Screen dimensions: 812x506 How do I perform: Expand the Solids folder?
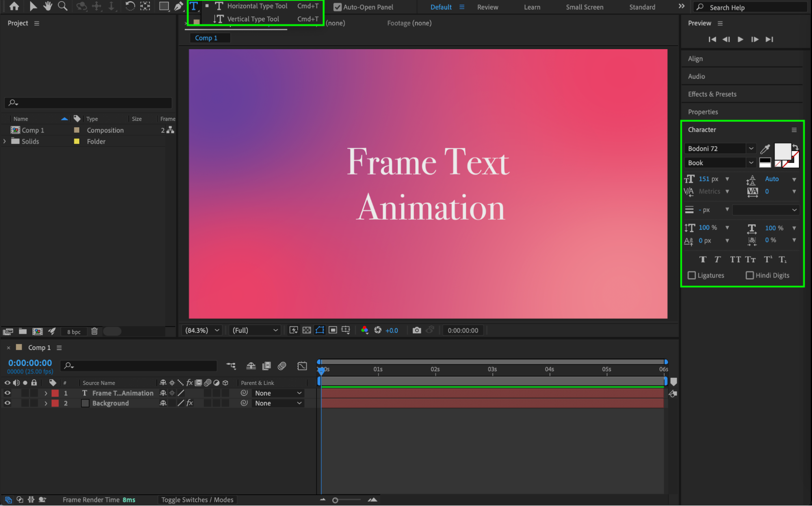click(4, 141)
